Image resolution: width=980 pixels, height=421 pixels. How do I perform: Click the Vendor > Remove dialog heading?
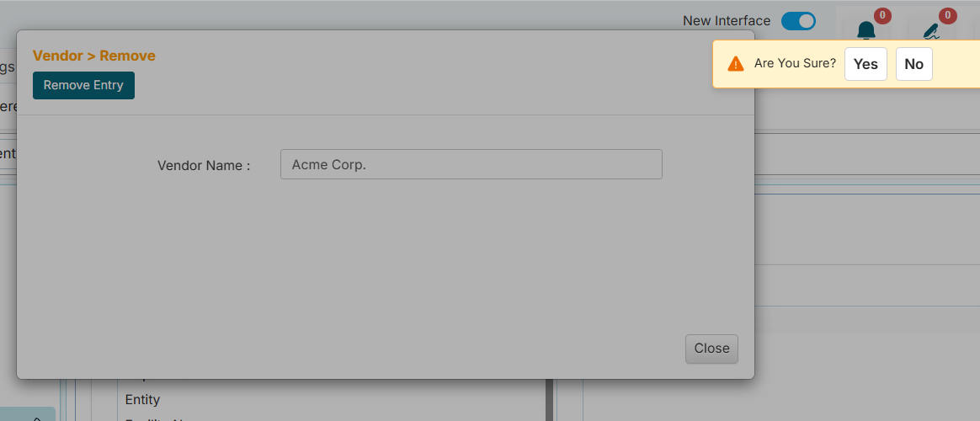click(x=94, y=56)
